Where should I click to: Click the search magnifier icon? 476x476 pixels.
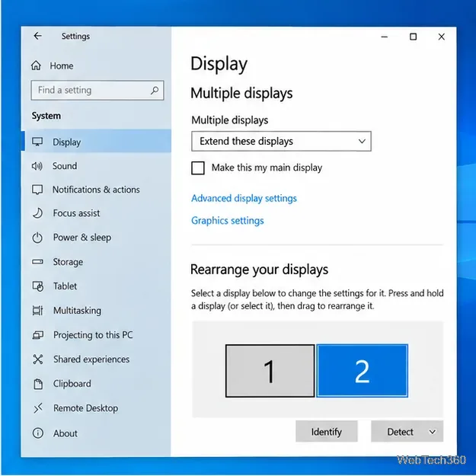[x=155, y=90]
